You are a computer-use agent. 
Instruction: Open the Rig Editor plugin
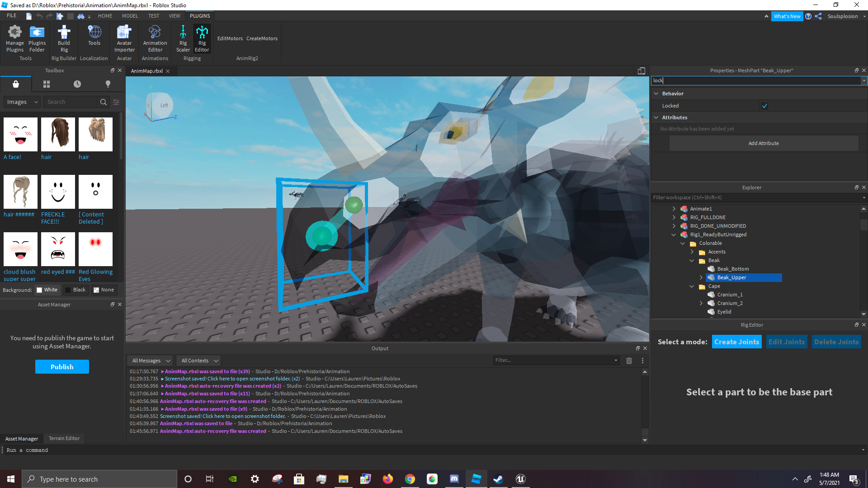(x=202, y=38)
